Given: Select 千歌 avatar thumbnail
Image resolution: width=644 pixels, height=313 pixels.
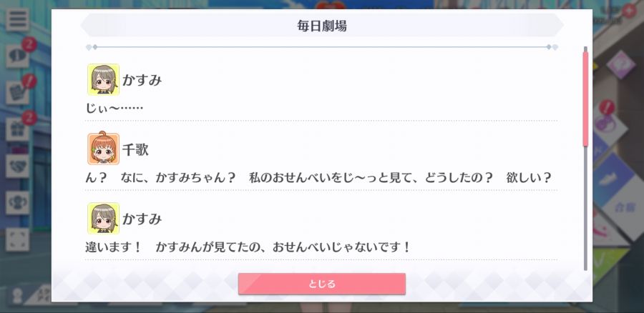Looking at the screenshot, I should 104,149.
